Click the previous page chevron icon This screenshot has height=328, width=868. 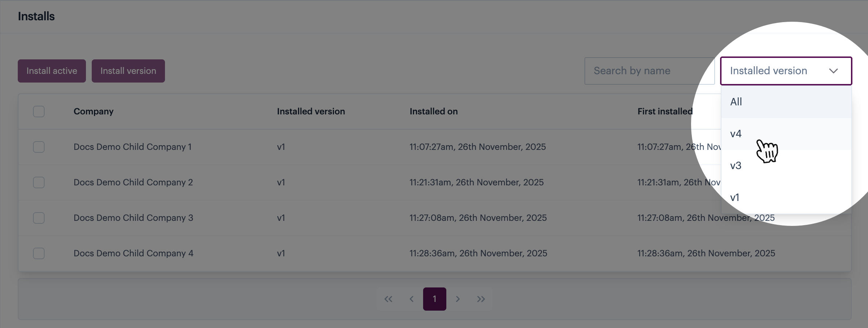tap(412, 299)
